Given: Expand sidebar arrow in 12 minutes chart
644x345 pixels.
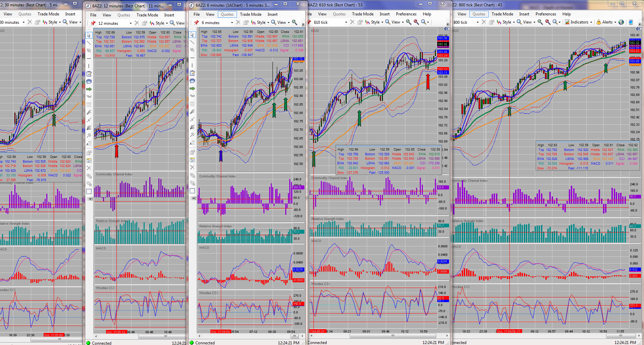Looking at the screenshot, I should pyautogui.click(x=90, y=199).
